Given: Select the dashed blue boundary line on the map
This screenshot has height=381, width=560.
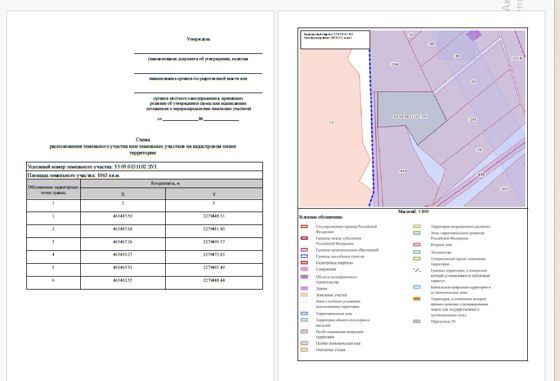Looking at the screenshot, I should 372,127.
